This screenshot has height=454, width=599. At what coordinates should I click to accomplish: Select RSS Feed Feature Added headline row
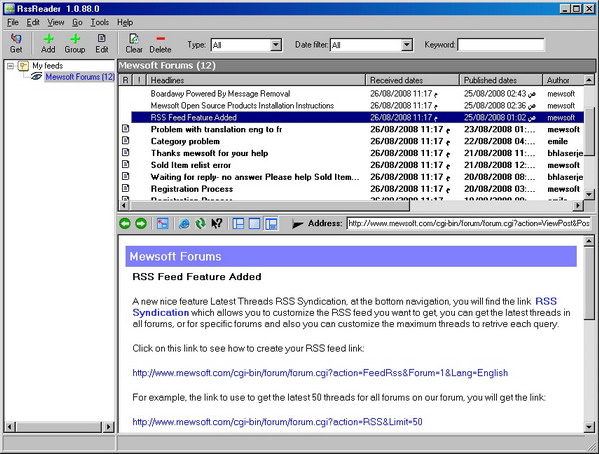(357, 117)
